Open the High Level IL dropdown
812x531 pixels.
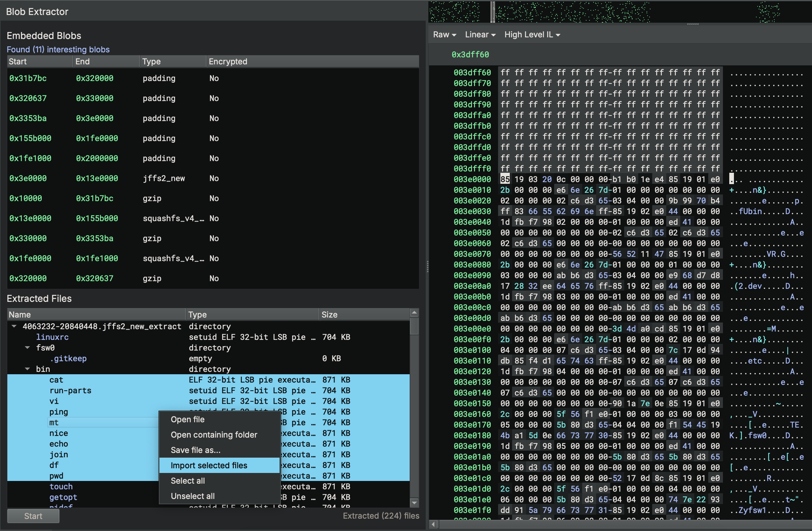point(532,34)
